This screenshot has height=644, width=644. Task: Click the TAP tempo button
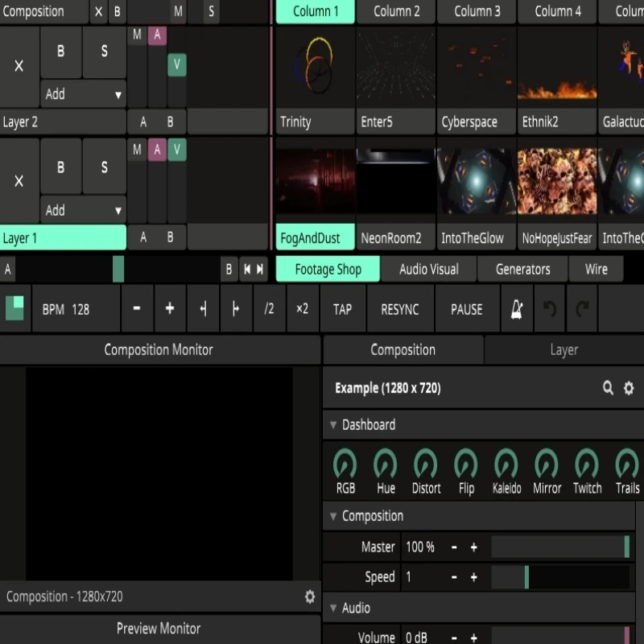pos(343,309)
